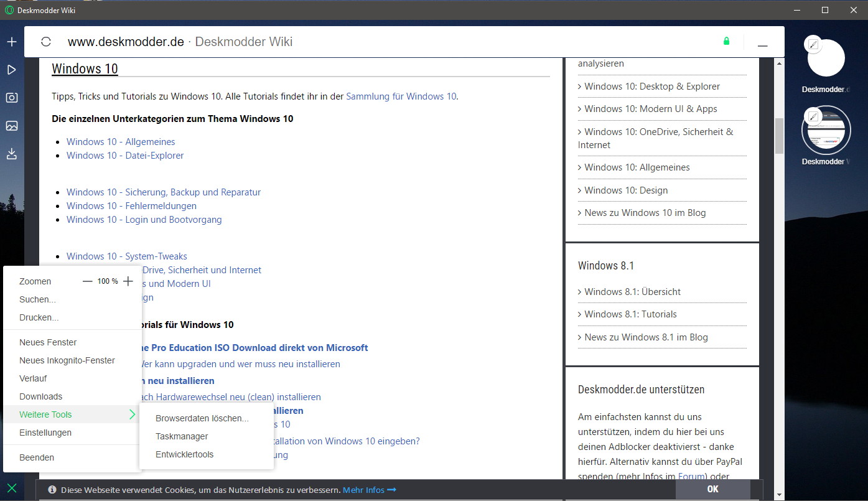This screenshot has height=501, width=868.
Task: Open the Pro Education ISO Download link
Action: (255, 348)
